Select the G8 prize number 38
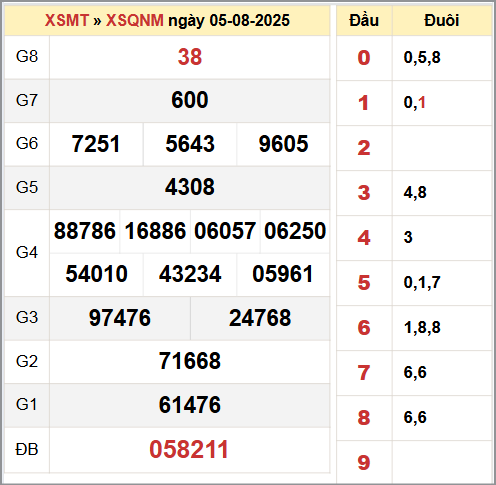The image size is (496, 485). (x=190, y=57)
